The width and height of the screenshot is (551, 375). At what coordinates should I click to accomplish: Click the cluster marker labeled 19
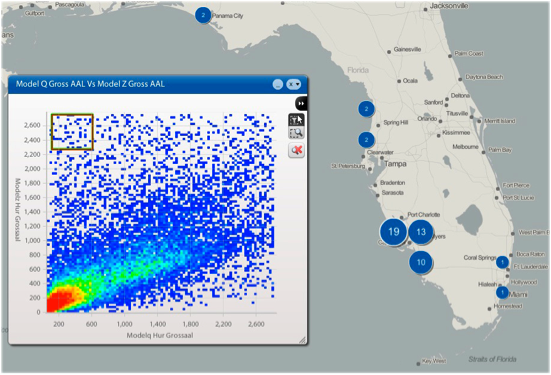point(394,232)
